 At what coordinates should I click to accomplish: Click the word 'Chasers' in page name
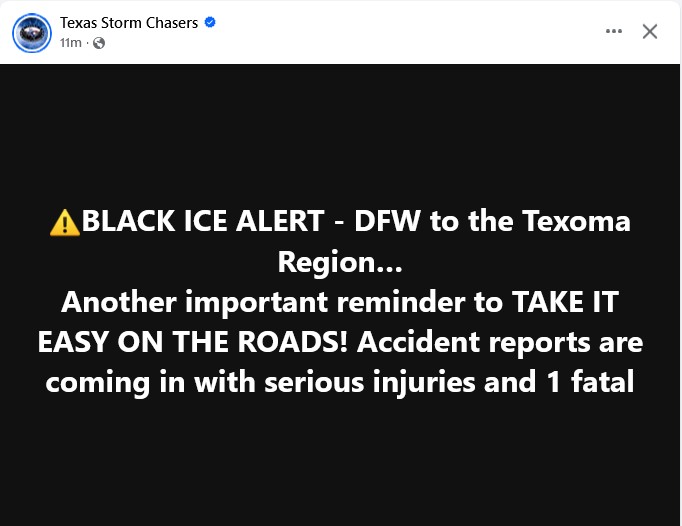170,23
